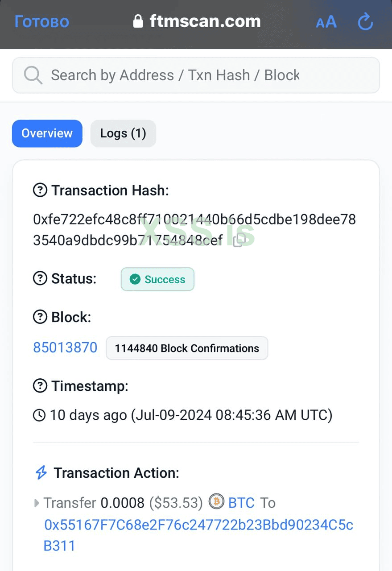Tap help icon beside Transaction Hash
Image resolution: width=392 pixels, height=571 pixels.
pos(40,190)
